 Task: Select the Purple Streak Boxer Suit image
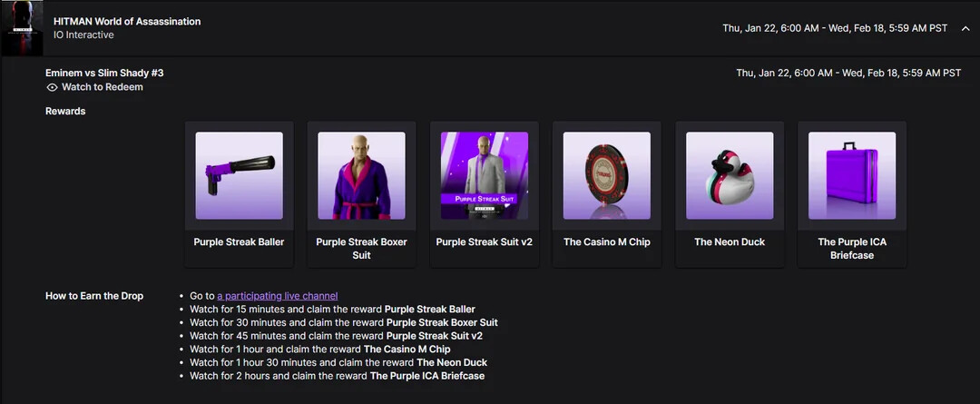[361, 175]
